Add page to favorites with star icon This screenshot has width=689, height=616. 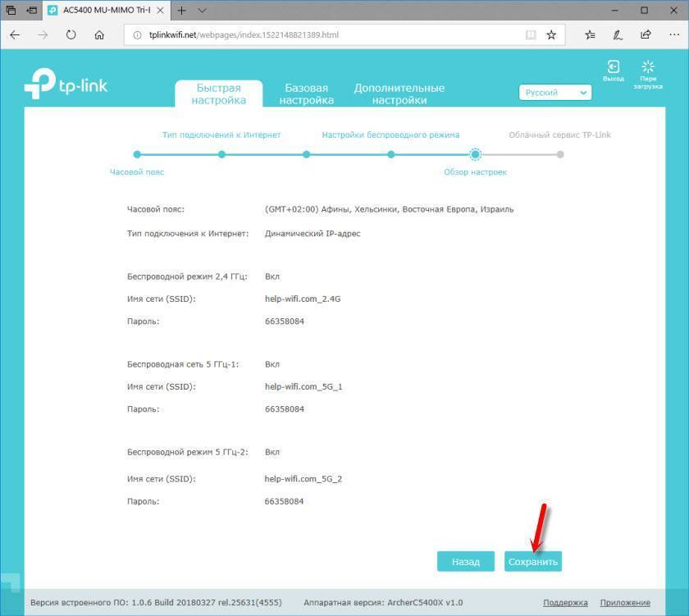coord(551,34)
